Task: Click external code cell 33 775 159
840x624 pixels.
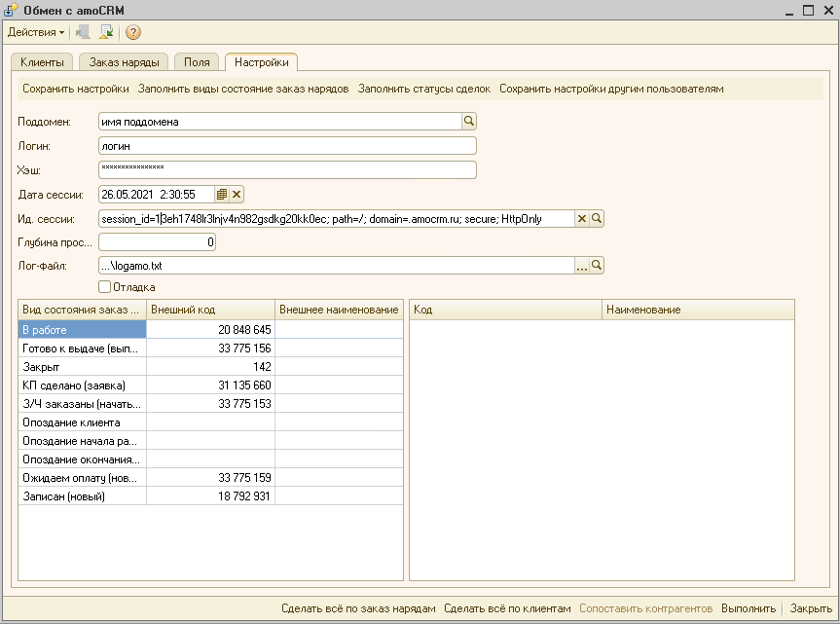Action: point(210,478)
